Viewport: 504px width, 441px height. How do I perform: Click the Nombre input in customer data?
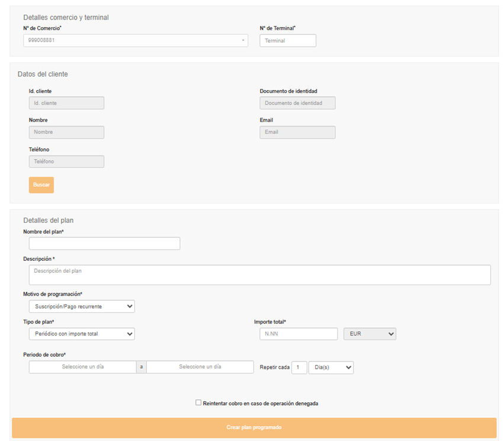click(66, 132)
